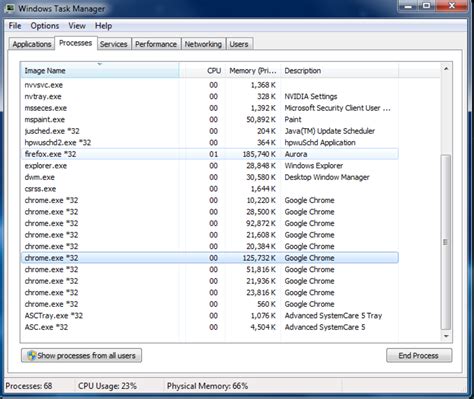
Task: Click the hpwuSchd Application description
Action: [320, 143]
